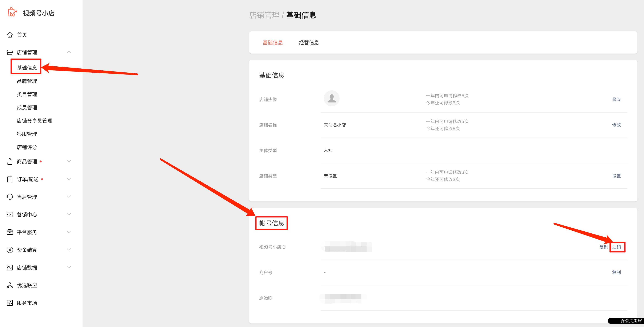This screenshot has height=327, width=644.
Task: Click 店铺管理 in the breadcrumb
Action: pos(264,15)
